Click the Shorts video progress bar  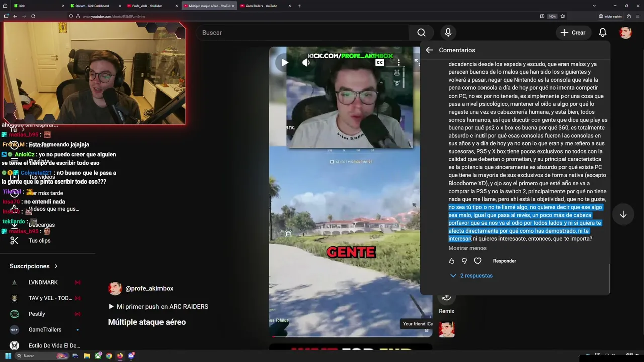pyautogui.click(x=351, y=336)
